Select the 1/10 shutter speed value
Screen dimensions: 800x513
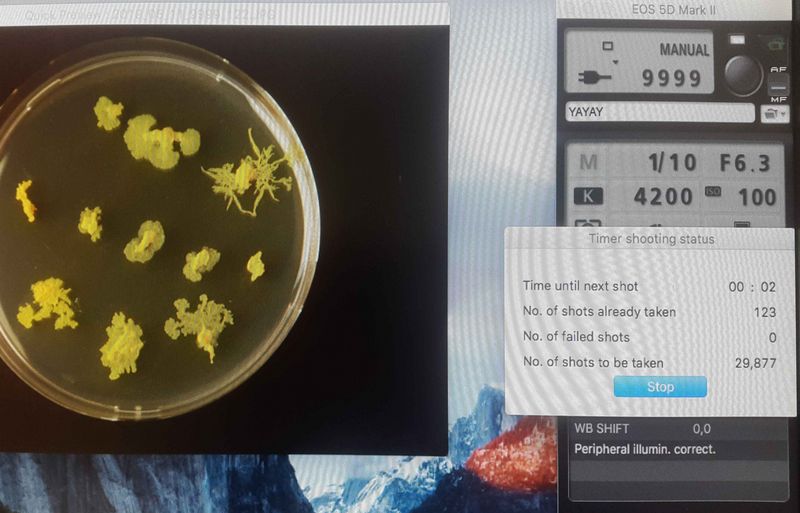(672, 163)
